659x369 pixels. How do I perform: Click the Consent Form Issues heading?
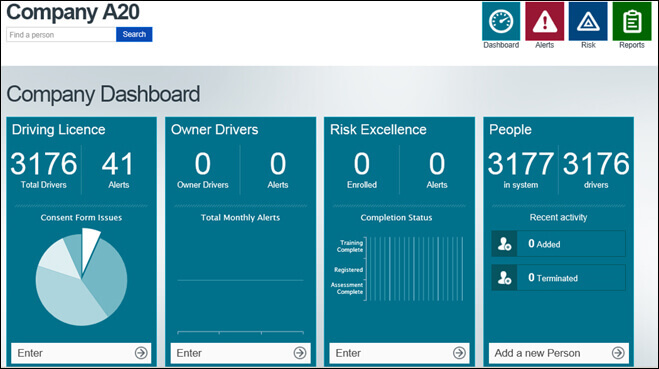(81, 218)
